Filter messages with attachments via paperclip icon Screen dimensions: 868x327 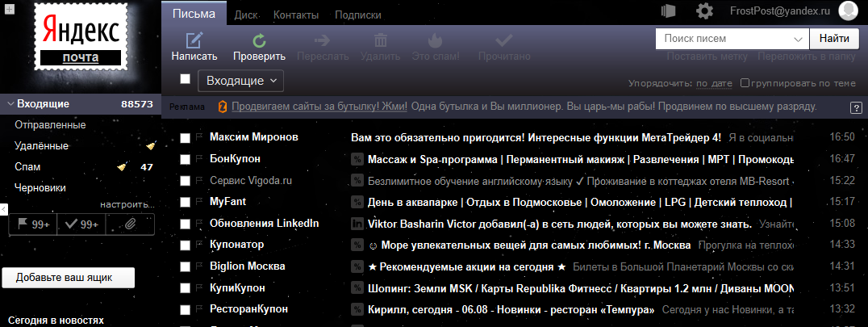click(x=130, y=224)
